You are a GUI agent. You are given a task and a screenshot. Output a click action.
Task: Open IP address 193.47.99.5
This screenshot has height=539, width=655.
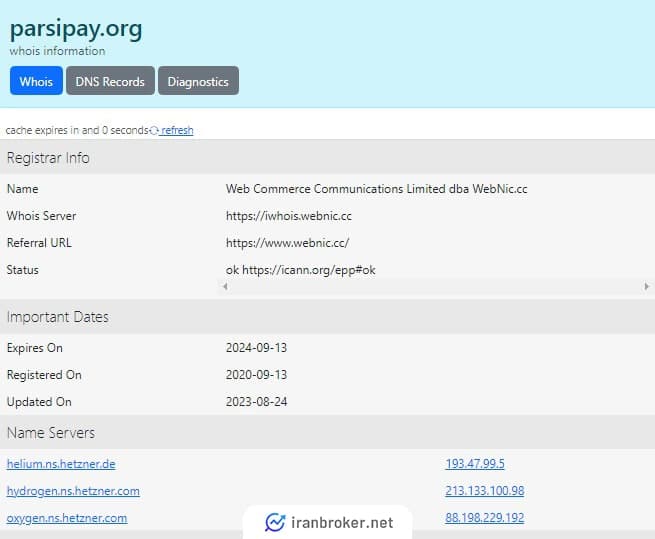(475, 464)
